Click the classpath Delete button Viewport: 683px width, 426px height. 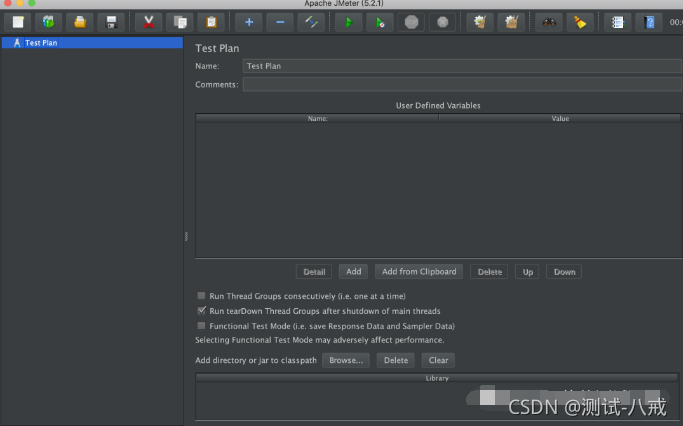(x=396, y=360)
